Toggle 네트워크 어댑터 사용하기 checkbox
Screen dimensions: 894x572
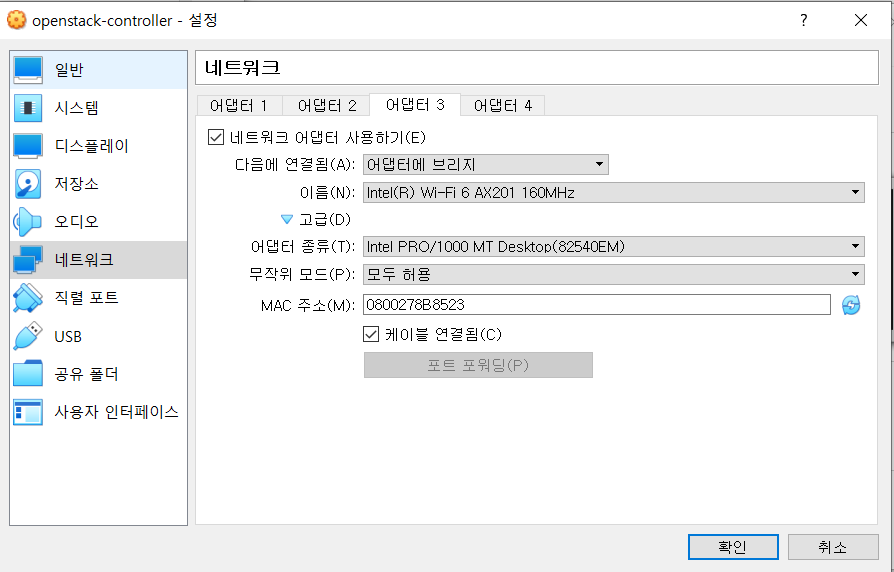[x=216, y=137]
